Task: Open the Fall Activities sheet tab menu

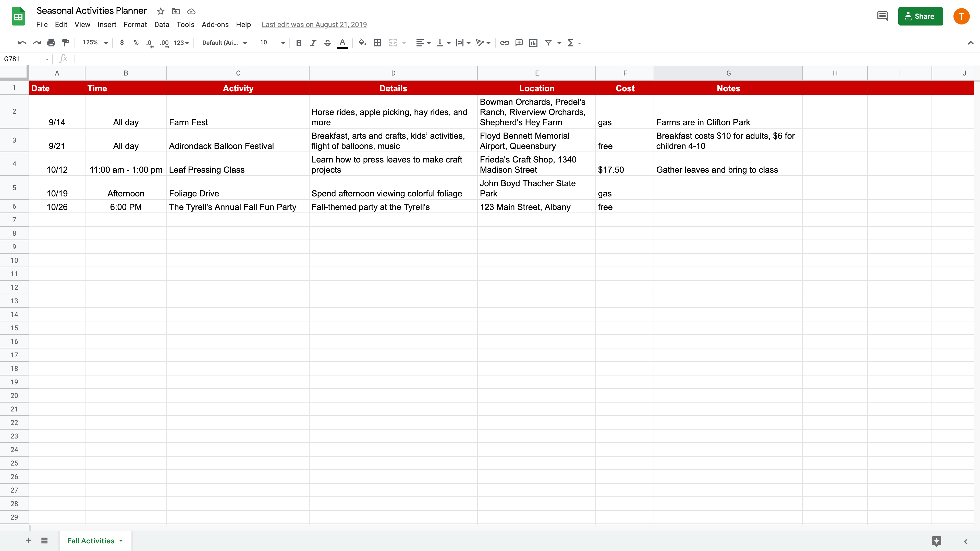Action: click(x=121, y=540)
